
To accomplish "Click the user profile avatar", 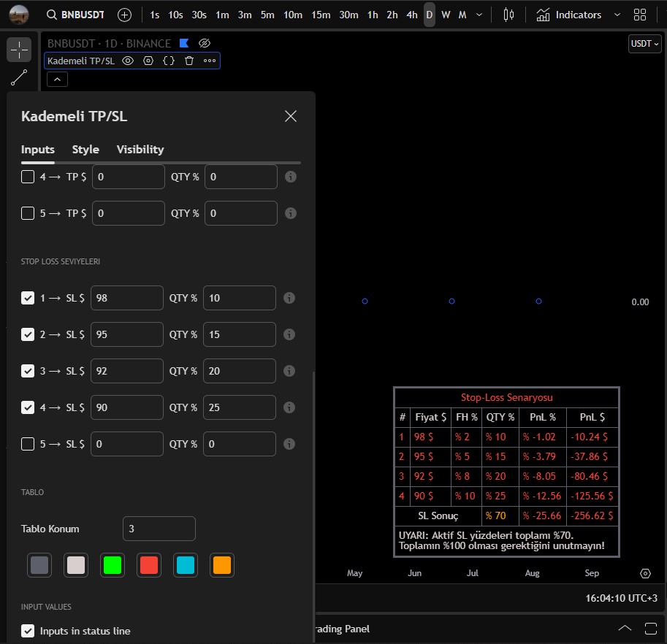I will tap(19, 15).
